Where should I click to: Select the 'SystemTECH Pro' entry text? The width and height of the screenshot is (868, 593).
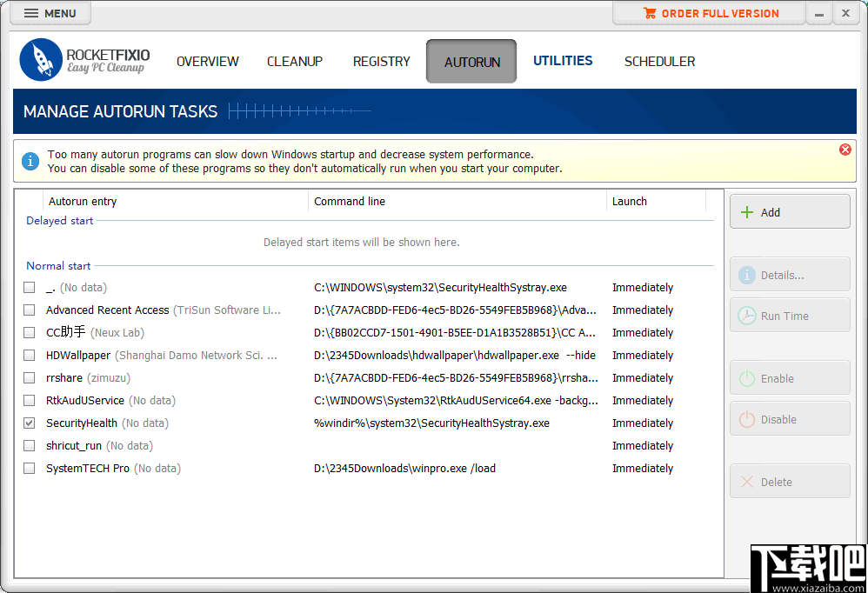88,469
